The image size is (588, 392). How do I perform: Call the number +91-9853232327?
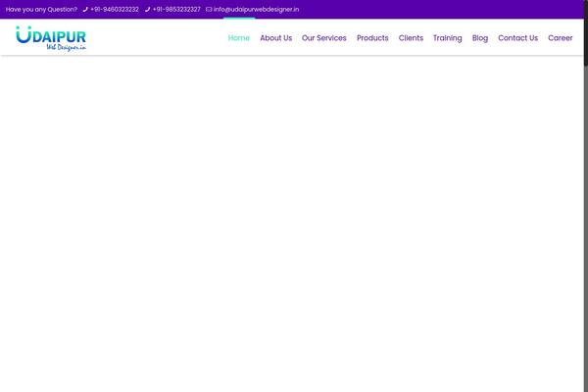[176, 10]
